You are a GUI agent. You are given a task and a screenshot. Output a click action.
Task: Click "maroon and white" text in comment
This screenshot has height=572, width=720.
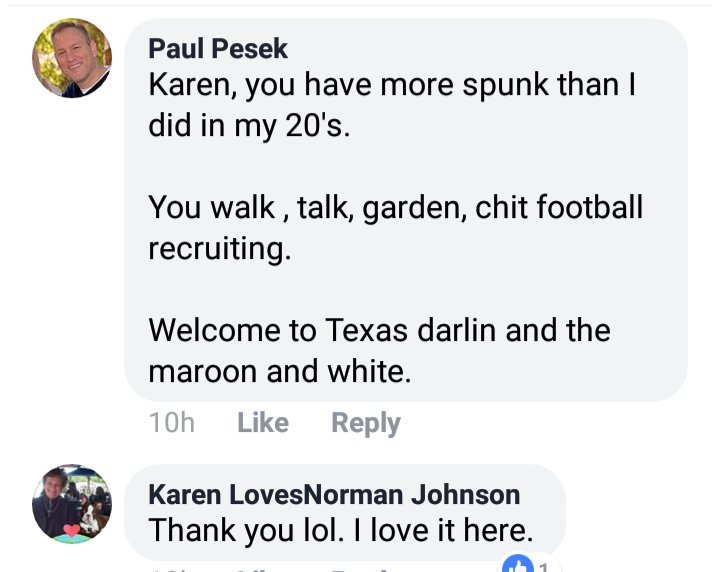point(279,371)
